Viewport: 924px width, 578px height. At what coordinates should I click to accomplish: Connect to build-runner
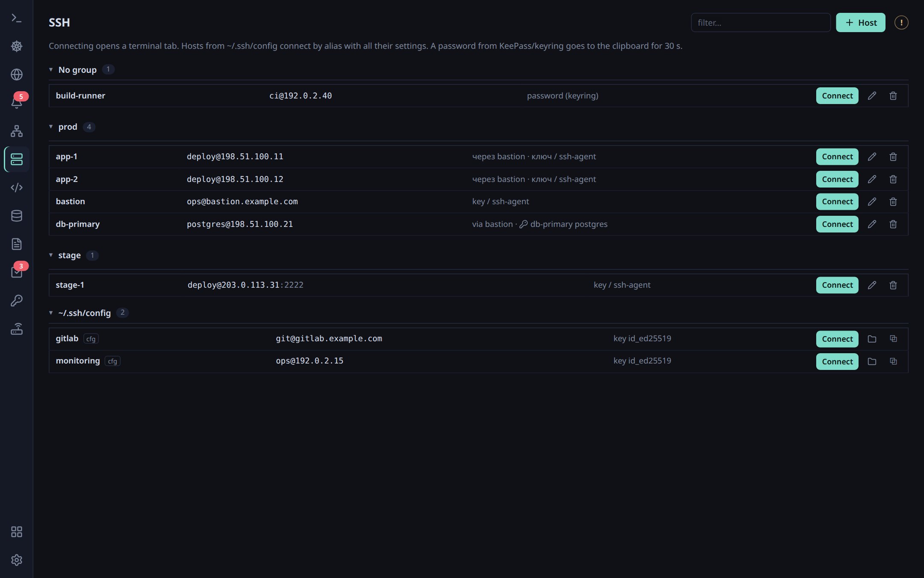point(837,96)
